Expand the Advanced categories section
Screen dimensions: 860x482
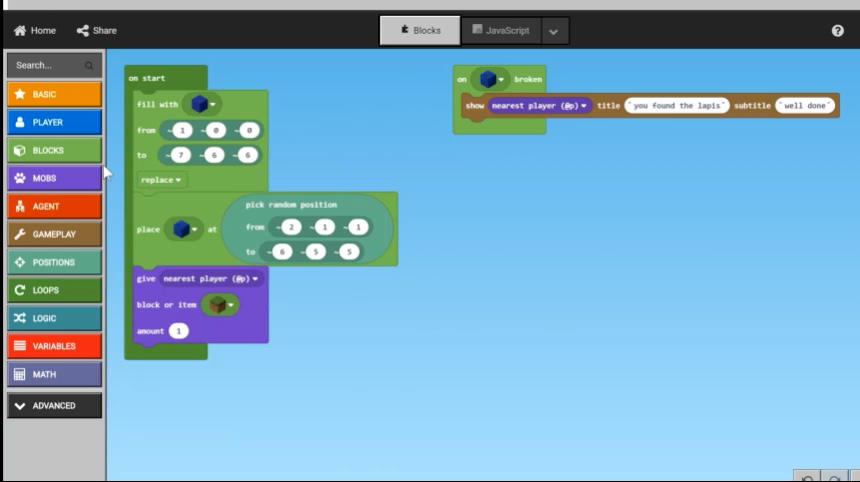coord(54,405)
